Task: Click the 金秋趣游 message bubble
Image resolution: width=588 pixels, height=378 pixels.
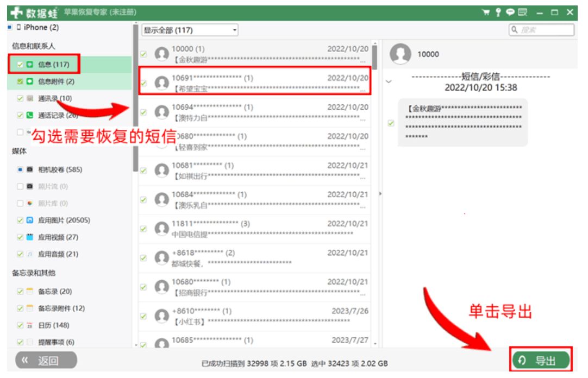Action: coord(463,123)
